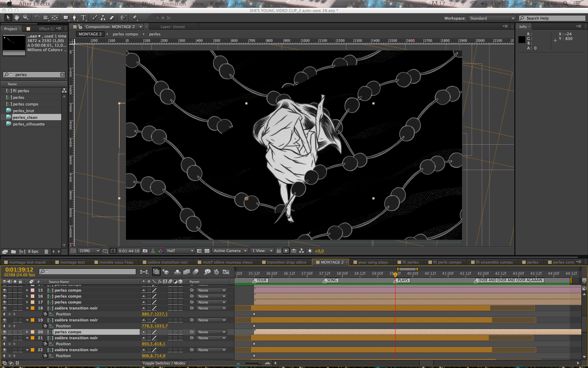Open fast previews lightning icon

coord(286,251)
